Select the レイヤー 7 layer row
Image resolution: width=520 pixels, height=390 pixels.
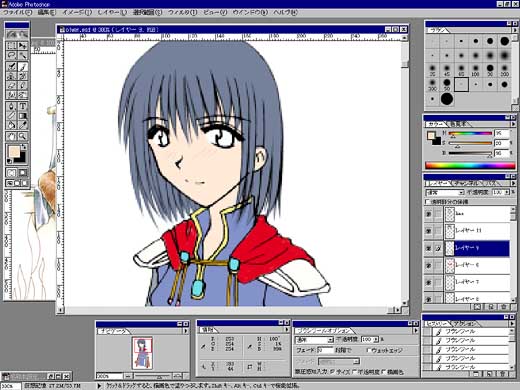click(477, 282)
